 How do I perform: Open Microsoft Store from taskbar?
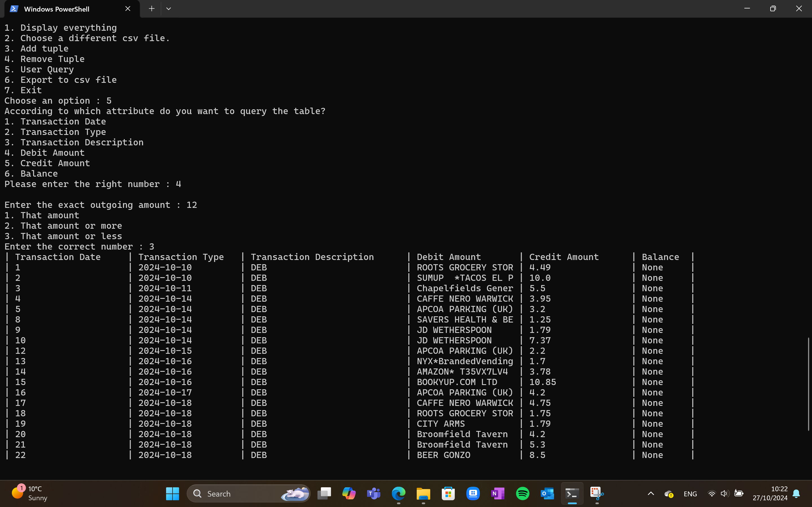click(x=448, y=493)
